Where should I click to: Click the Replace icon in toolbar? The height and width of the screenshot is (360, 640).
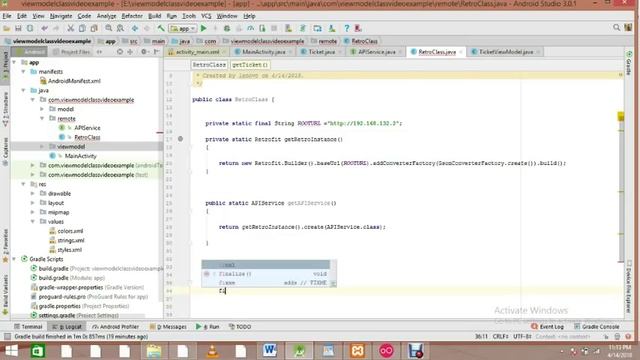coord(120,29)
